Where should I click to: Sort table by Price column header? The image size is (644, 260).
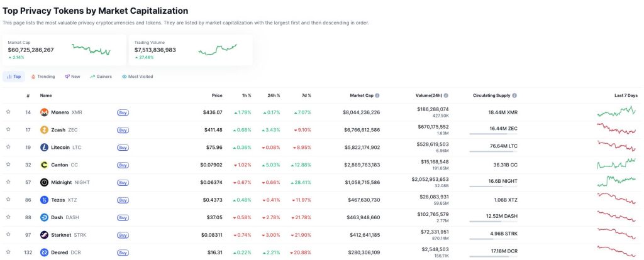(216, 95)
